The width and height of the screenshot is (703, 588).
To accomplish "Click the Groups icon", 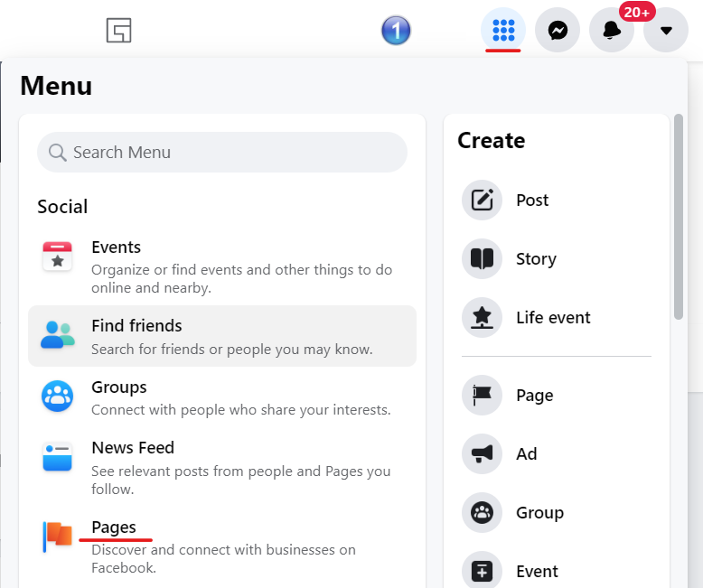I will point(58,396).
